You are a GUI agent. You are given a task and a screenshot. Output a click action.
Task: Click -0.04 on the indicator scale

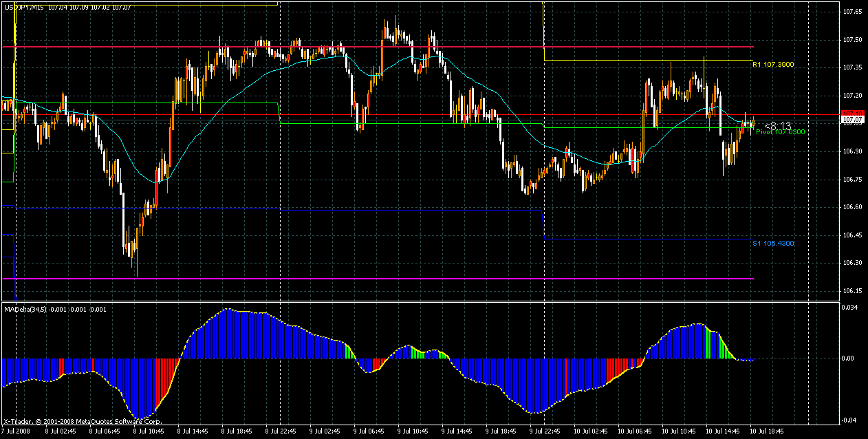coord(849,420)
